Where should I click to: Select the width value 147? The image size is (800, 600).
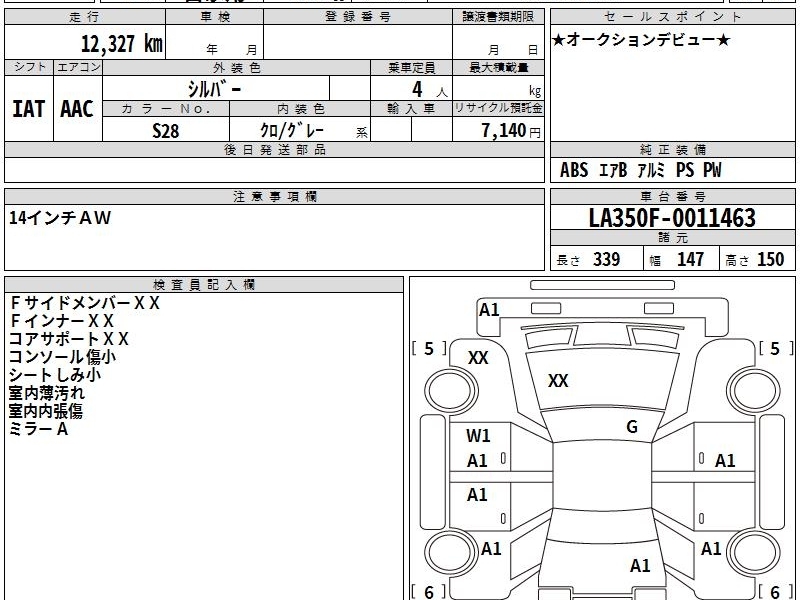point(690,260)
